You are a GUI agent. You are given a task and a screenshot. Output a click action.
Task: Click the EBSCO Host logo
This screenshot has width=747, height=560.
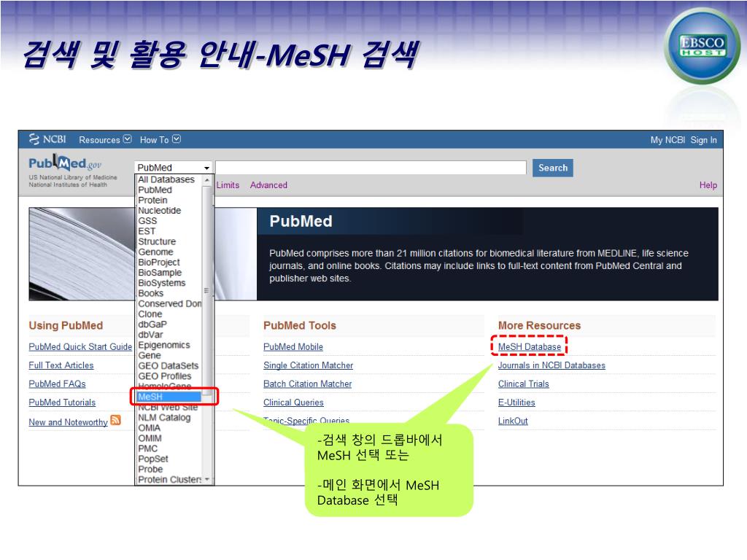(703, 46)
